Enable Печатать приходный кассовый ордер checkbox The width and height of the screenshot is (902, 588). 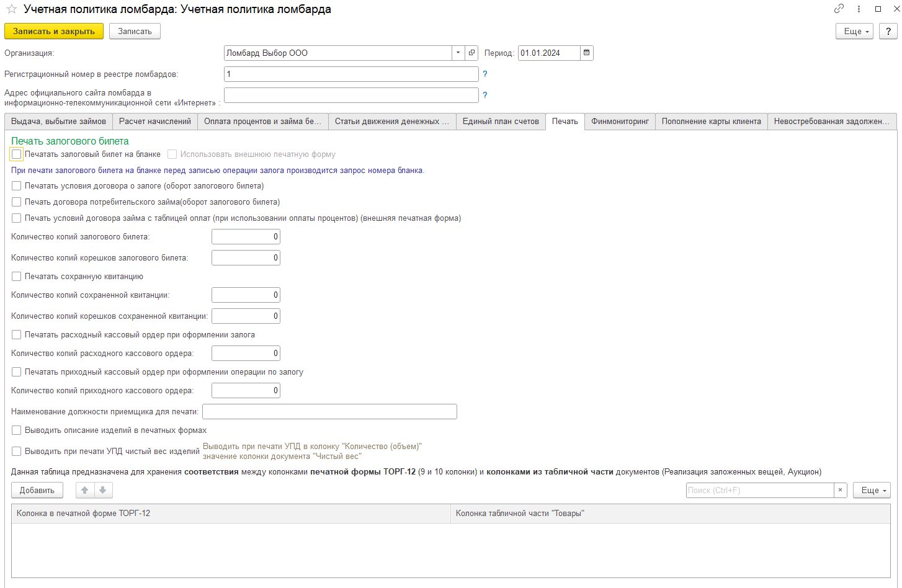point(17,372)
